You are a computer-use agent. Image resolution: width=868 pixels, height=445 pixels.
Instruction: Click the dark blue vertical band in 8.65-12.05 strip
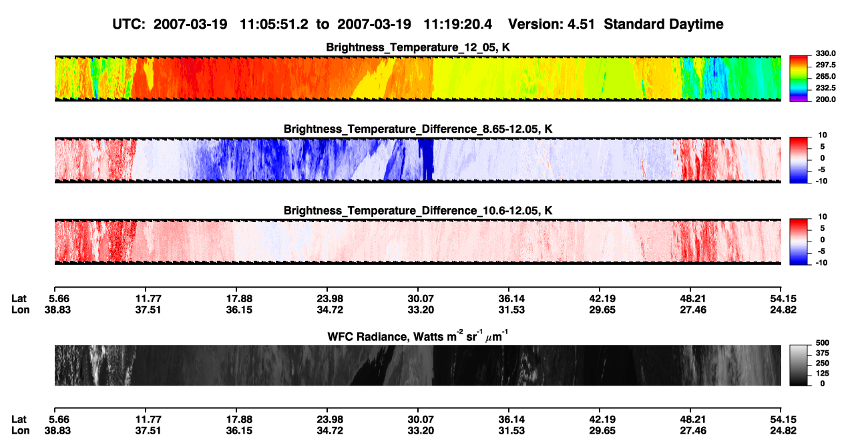pos(425,159)
